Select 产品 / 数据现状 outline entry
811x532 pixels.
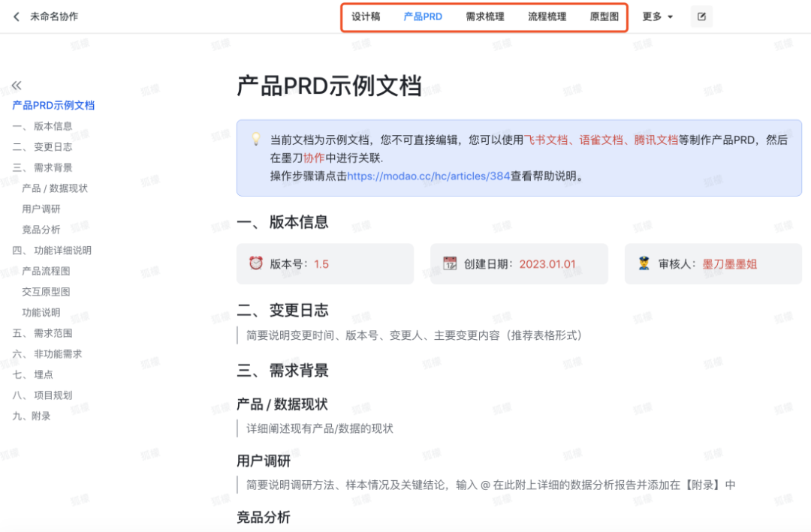pos(55,188)
